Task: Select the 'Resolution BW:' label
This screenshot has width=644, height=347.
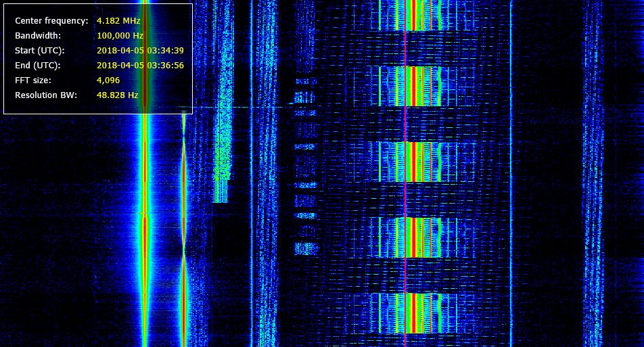Action: (45, 95)
